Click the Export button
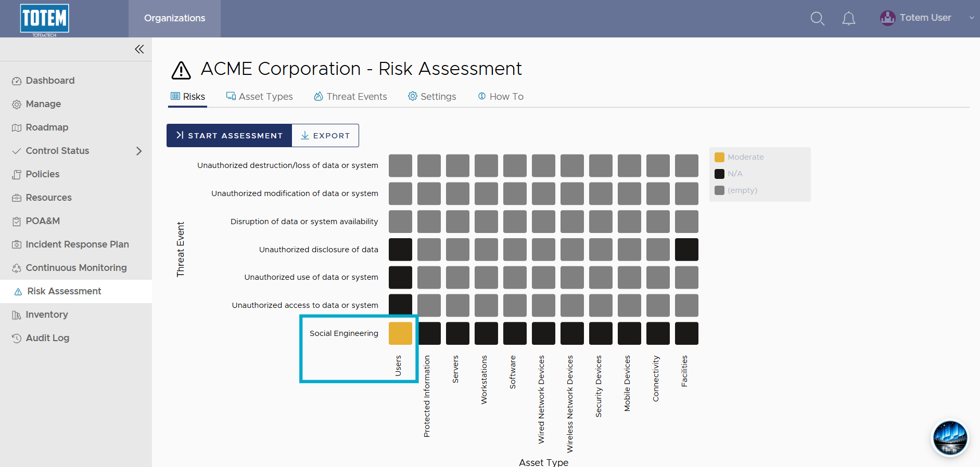Screen dimensions: 980x467 click(325, 135)
